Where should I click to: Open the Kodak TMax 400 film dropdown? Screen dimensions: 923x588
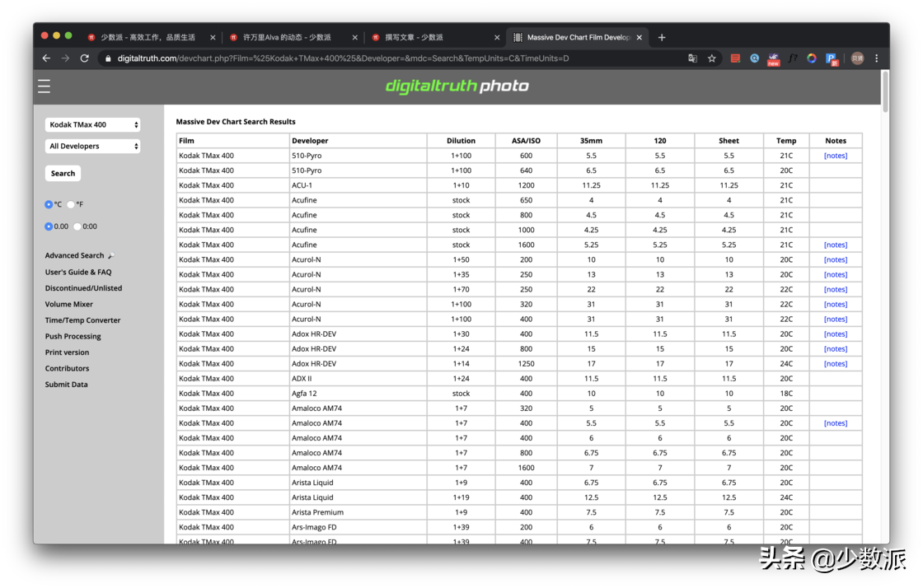point(92,124)
